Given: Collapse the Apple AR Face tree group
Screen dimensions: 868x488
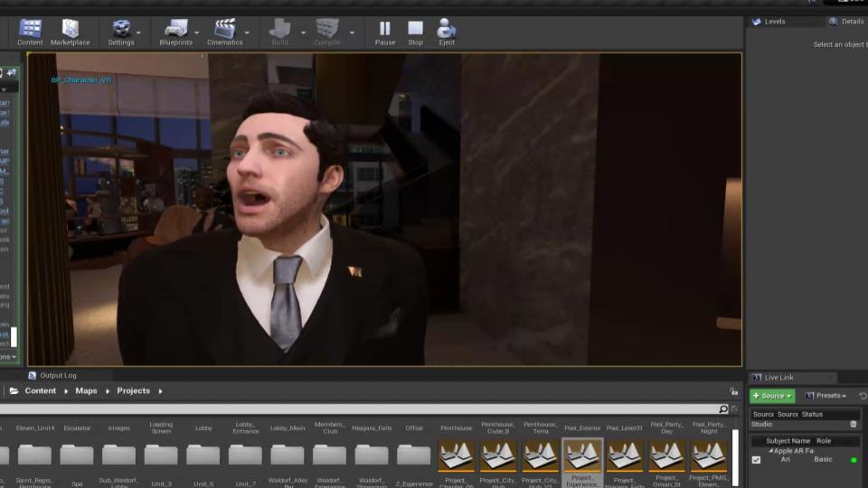Looking at the screenshot, I should [x=769, y=450].
